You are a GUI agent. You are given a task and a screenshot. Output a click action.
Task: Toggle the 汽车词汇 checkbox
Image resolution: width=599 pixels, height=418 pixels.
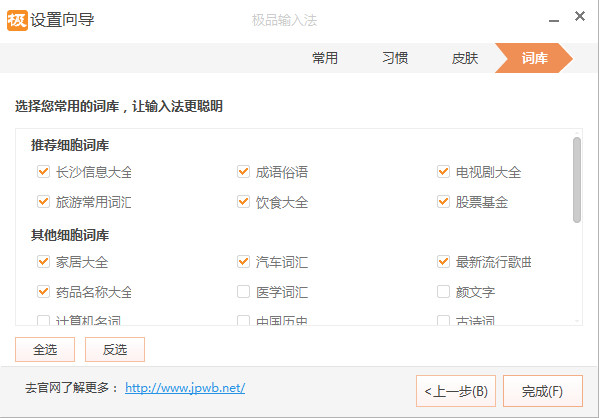click(243, 262)
